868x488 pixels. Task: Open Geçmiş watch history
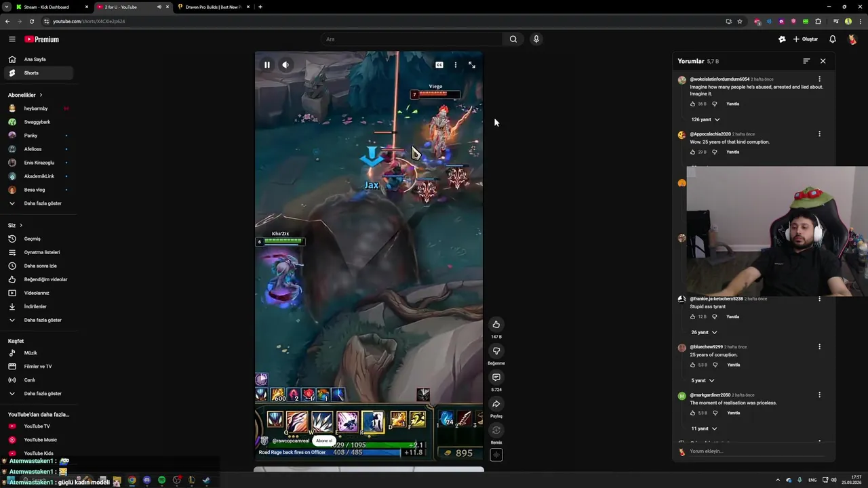(x=38, y=239)
